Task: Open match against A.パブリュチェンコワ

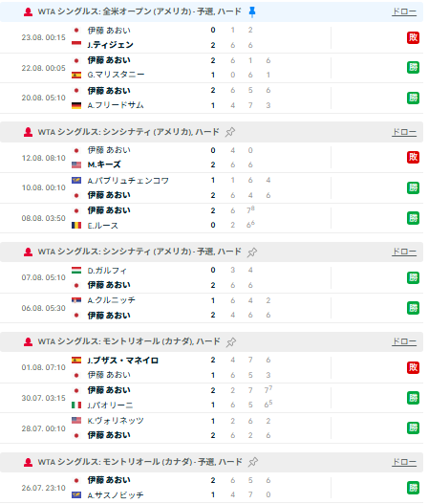Action: click(211, 187)
